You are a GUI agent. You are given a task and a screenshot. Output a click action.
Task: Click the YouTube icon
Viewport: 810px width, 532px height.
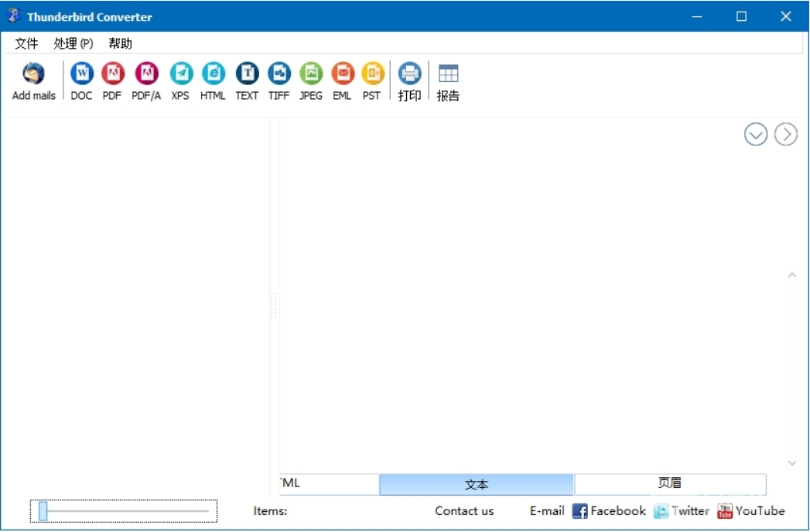[x=725, y=511]
